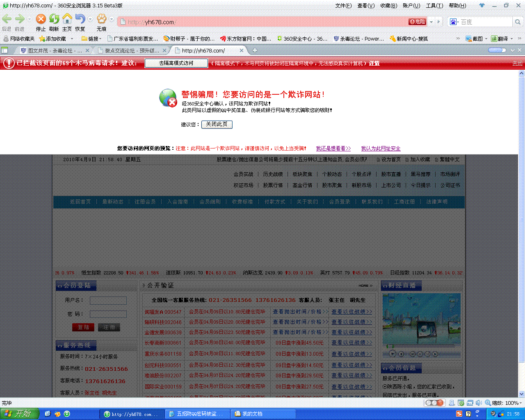The height and width of the screenshot is (420, 525).
Task: Click the Baidu search input box
Action: point(486,22)
